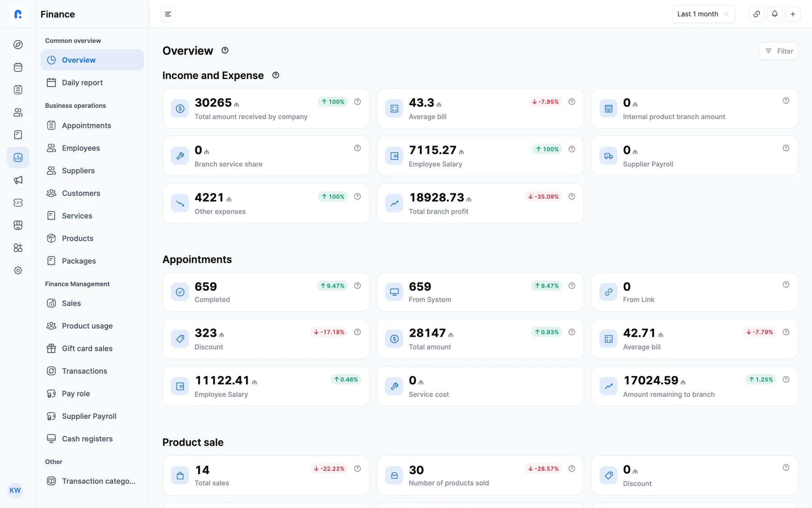Click the 4221 Other expenses value
Screen dimensions: 812x508
coord(209,197)
